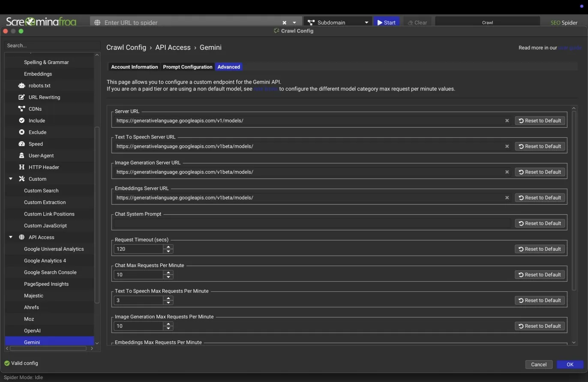Click the Chat System Prompt field
The image size is (588, 382).
click(312, 223)
